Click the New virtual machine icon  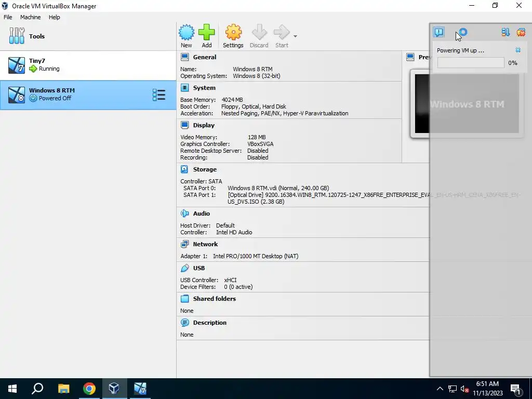point(187,33)
